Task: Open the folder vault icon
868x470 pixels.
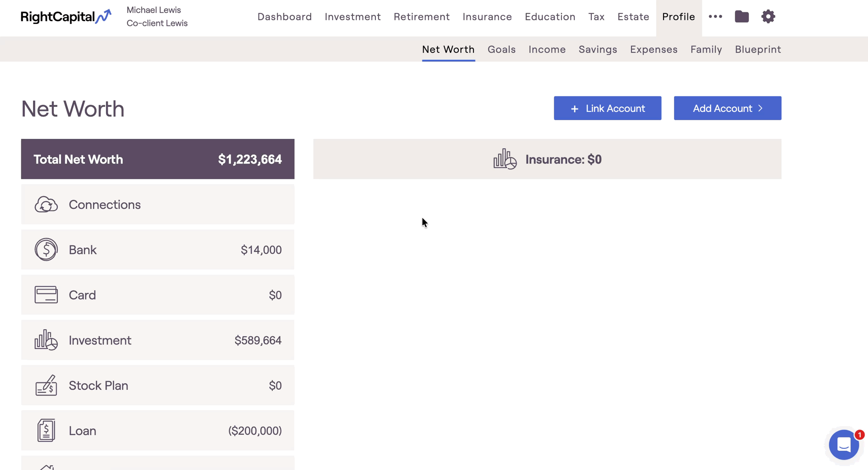Action: (x=742, y=16)
